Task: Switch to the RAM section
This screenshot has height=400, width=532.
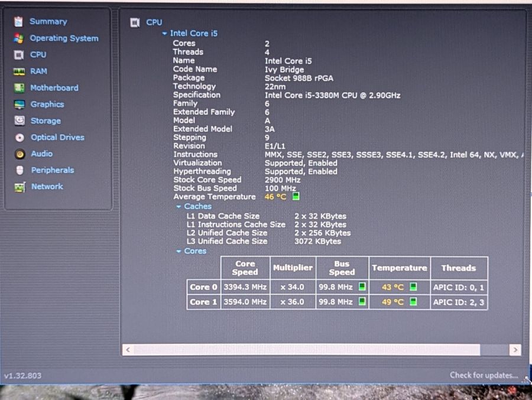Action: pyautogui.click(x=38, y=71)
